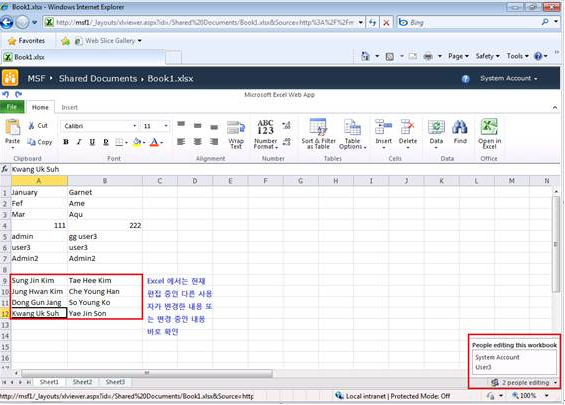Select the Sheet1 tab
This screenshot has height=405, width=565.
coord(49,382)
